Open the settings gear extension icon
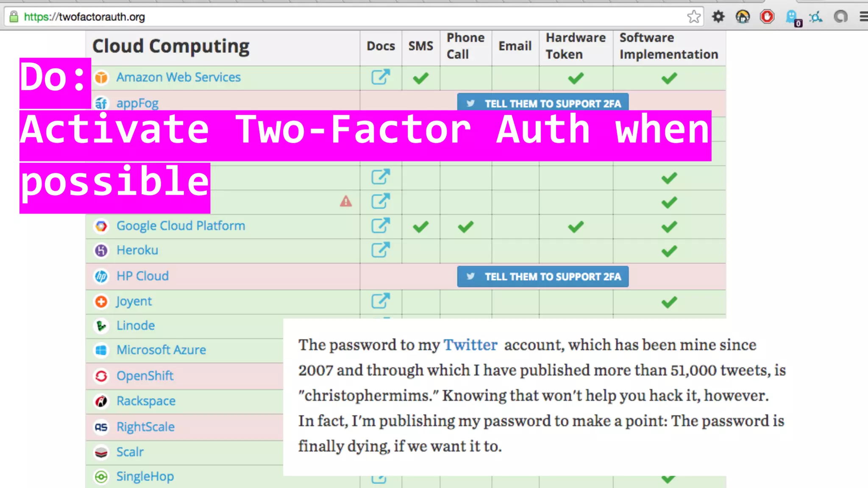Viewport: 868px width, 488px height. pos(718,17)
